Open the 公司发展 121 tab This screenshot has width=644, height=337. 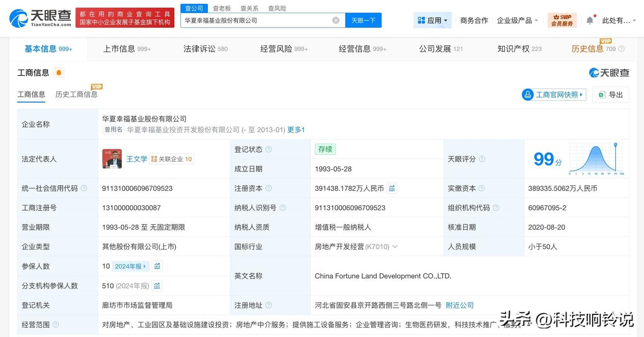(441, 49)
